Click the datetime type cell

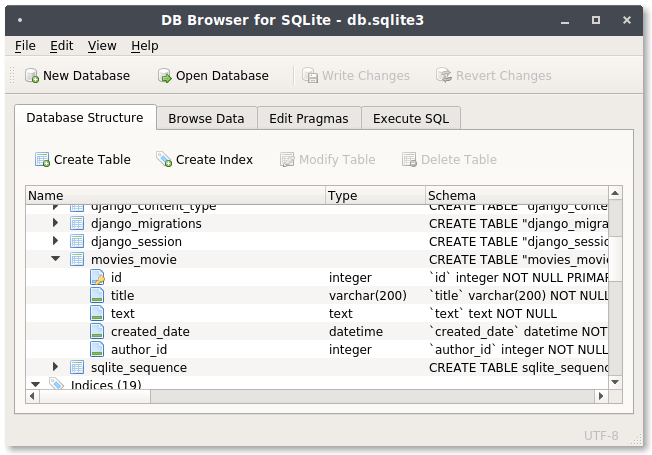[x=356, y=331]
